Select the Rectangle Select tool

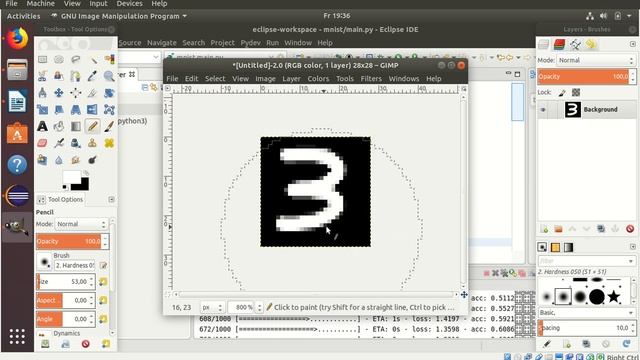[x=42, y=60]
